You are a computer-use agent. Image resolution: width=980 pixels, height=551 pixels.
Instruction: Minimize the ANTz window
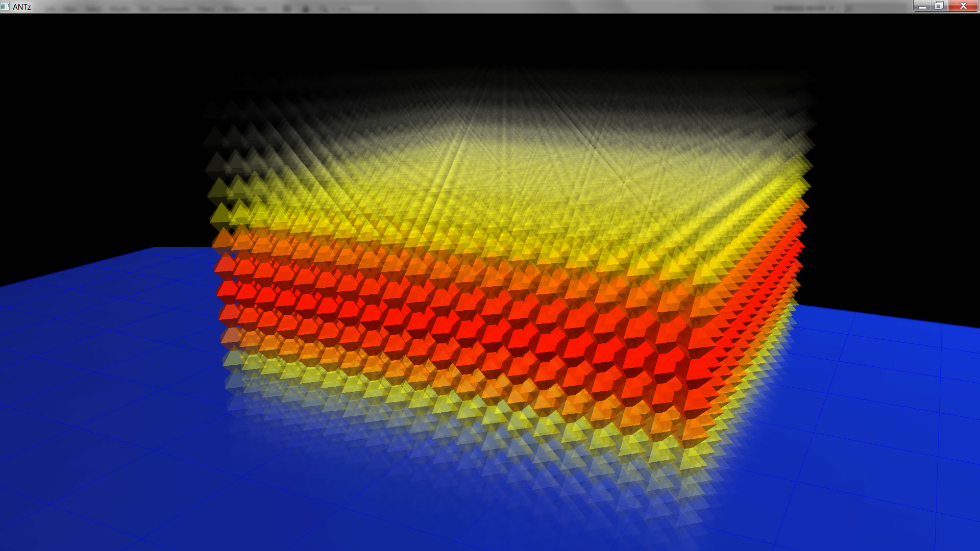coord(922,6)
